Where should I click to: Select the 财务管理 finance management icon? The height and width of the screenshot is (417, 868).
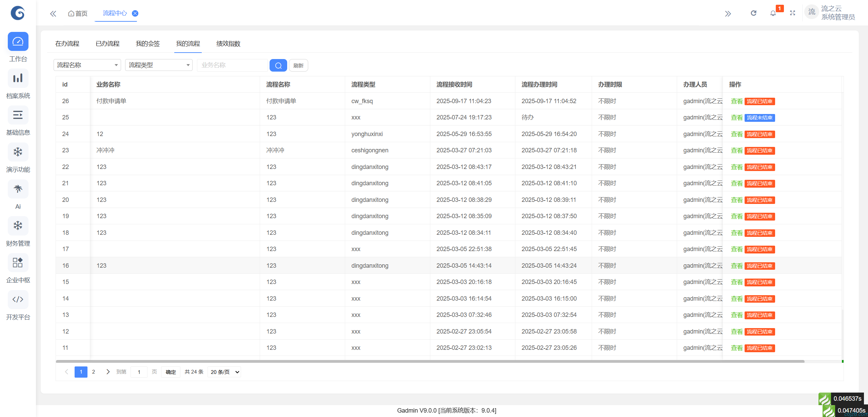[18, 226]
